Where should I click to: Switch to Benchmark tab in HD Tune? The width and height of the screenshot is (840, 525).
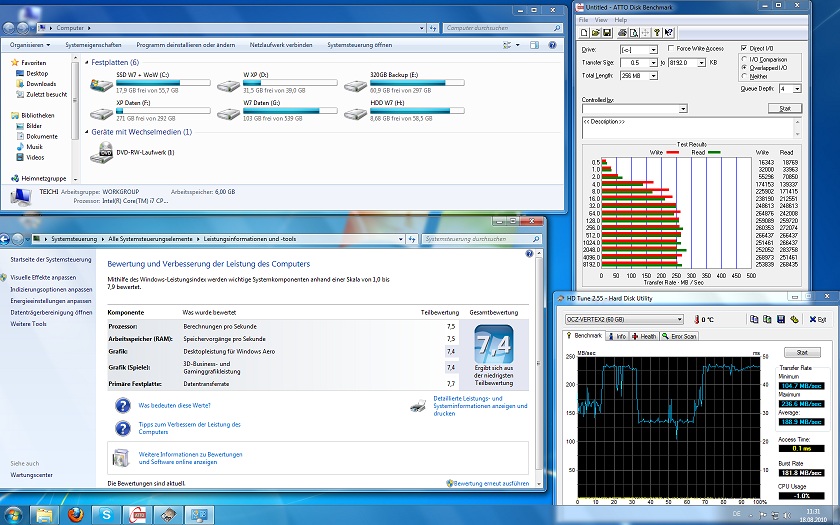coord(584,335)
